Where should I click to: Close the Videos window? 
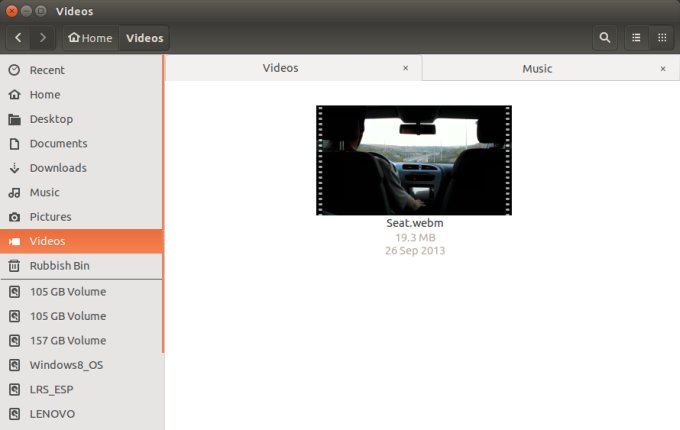[x=12, y=11]
